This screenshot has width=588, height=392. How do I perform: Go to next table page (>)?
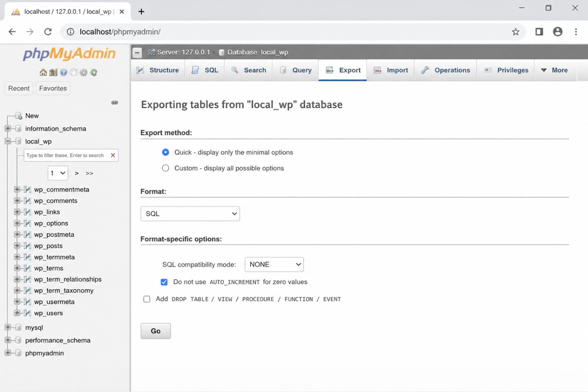tap(76, 173)
